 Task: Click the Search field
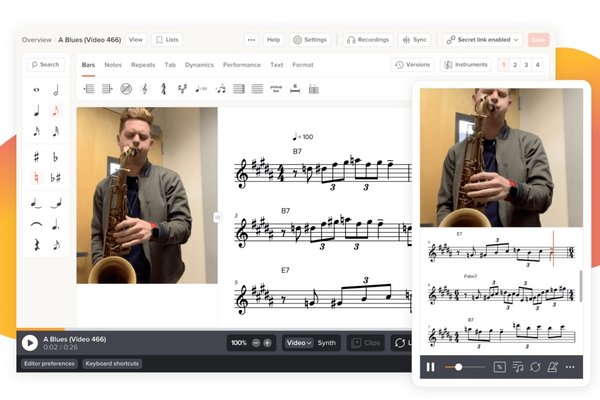(46, 64)
